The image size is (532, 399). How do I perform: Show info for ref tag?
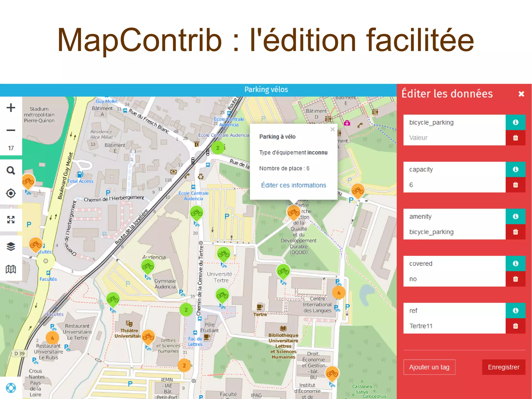515,311
